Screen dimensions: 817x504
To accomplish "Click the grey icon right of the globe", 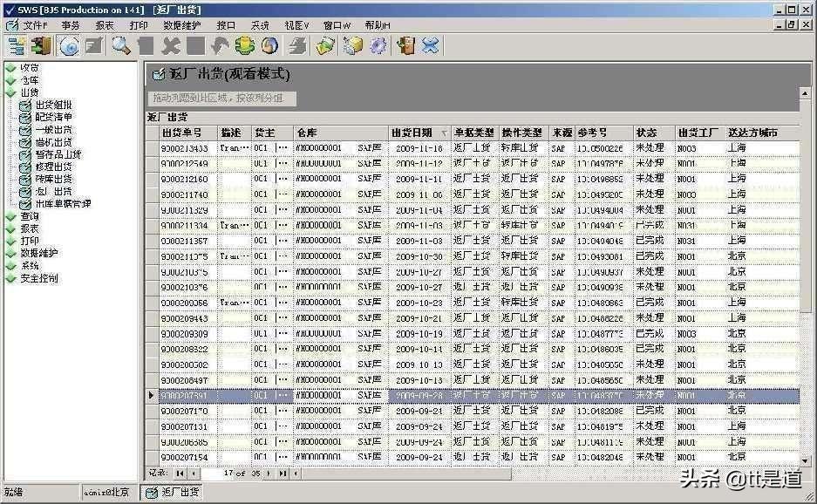I will 298,46.
